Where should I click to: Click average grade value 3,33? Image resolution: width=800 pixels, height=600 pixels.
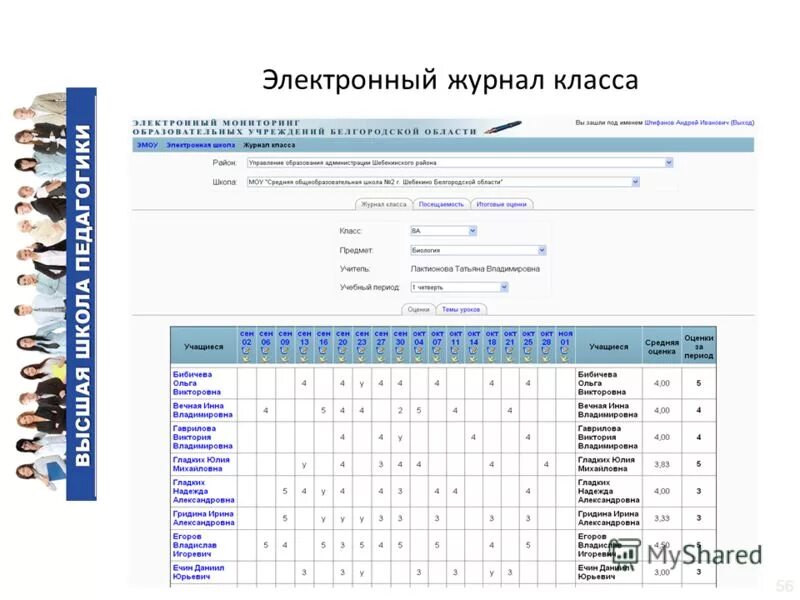pos(661,518)
